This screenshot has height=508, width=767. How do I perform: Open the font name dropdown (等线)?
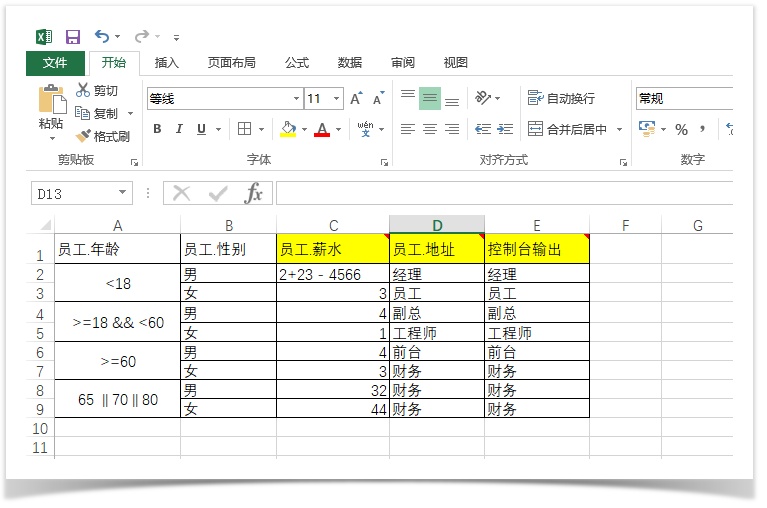(297, 99)
